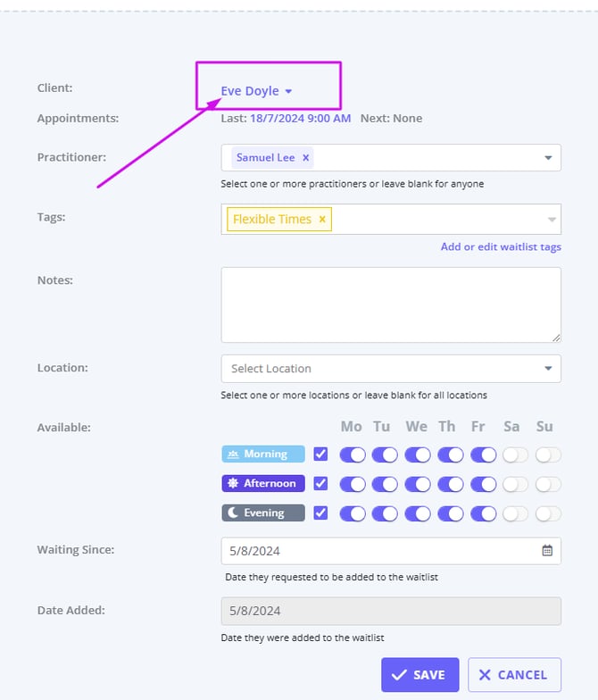Uncheck the Evening row checkbox
Image resolution: width=598 pixels, height=700 pixels.
tap(321, 513)
